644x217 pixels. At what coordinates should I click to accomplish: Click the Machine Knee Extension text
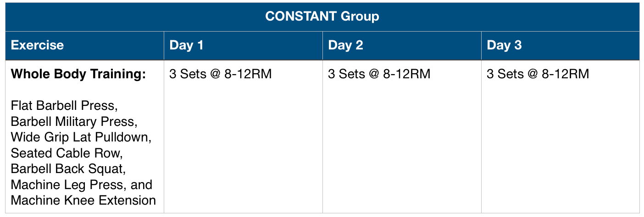83,201
